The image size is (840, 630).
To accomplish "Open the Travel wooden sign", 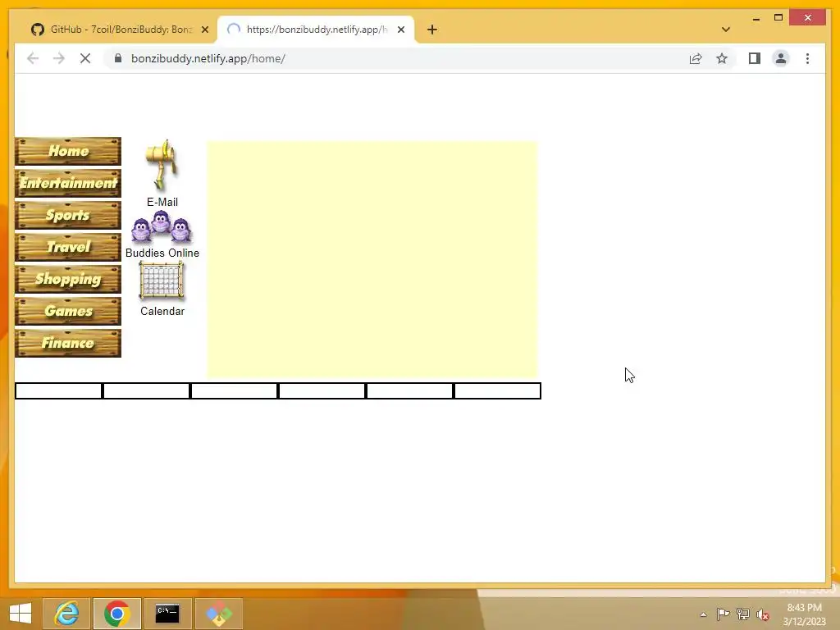I will 68,247.
